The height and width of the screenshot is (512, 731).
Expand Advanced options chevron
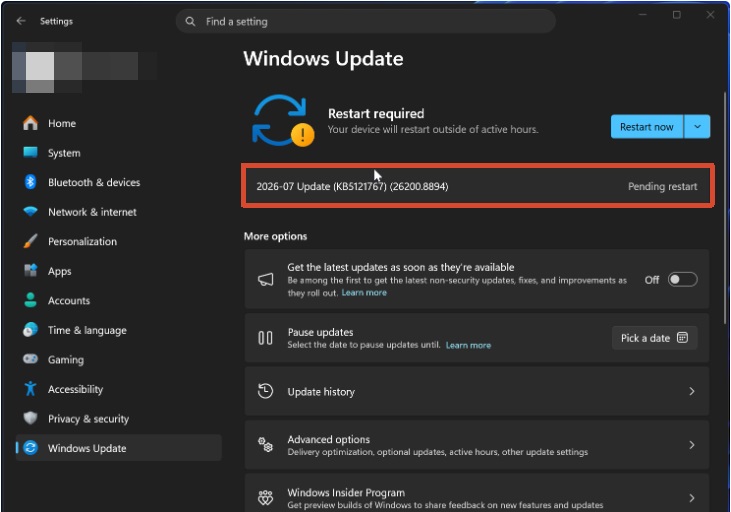pyautogui.click(x=691, y=445)
